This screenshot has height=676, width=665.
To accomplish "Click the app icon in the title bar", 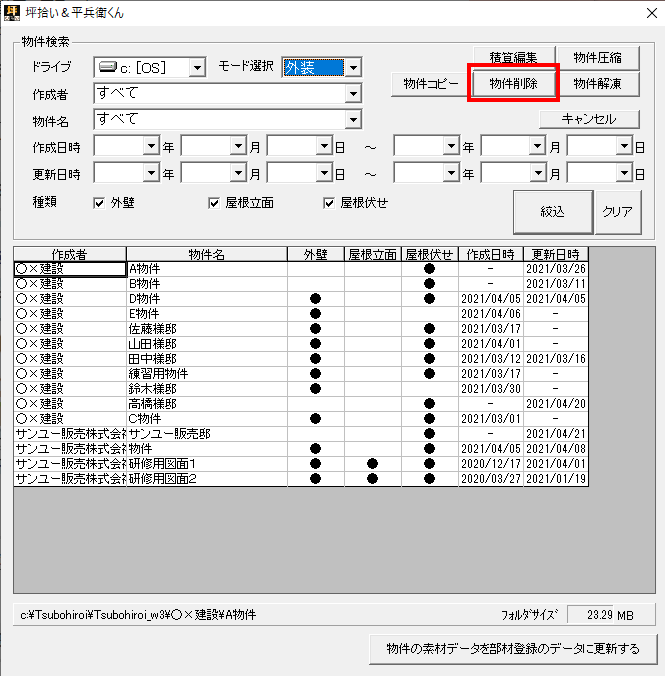I will pyautogui.click(x=13, y=11).
